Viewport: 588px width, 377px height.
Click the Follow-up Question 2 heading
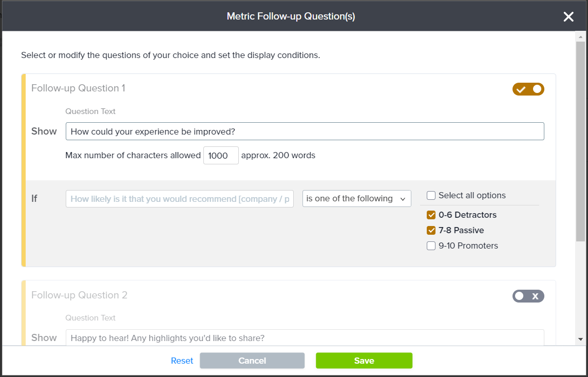pos(79,295)
